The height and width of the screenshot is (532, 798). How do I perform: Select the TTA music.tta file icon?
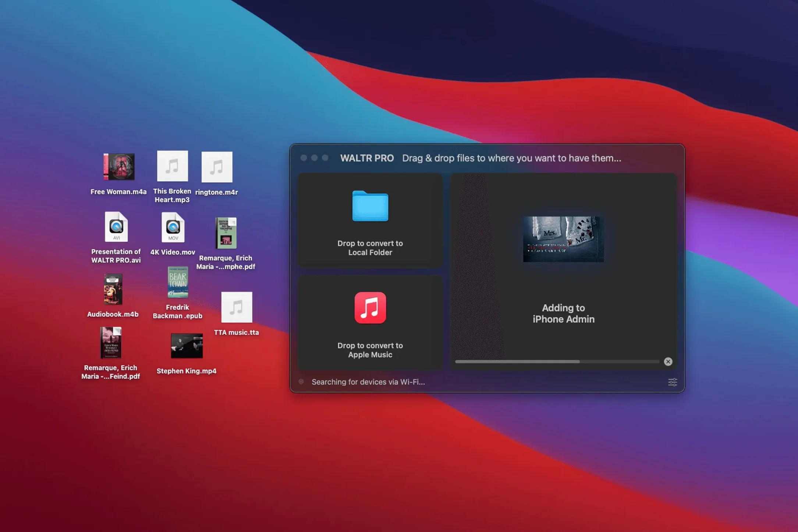[x=237, y=307]
